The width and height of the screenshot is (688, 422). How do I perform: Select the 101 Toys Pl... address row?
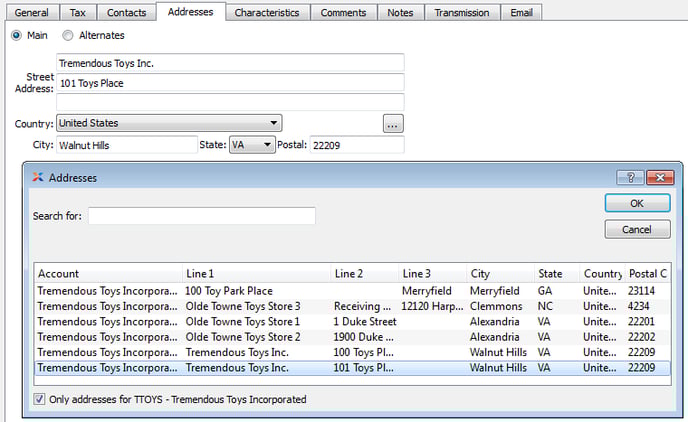[352, 368]
